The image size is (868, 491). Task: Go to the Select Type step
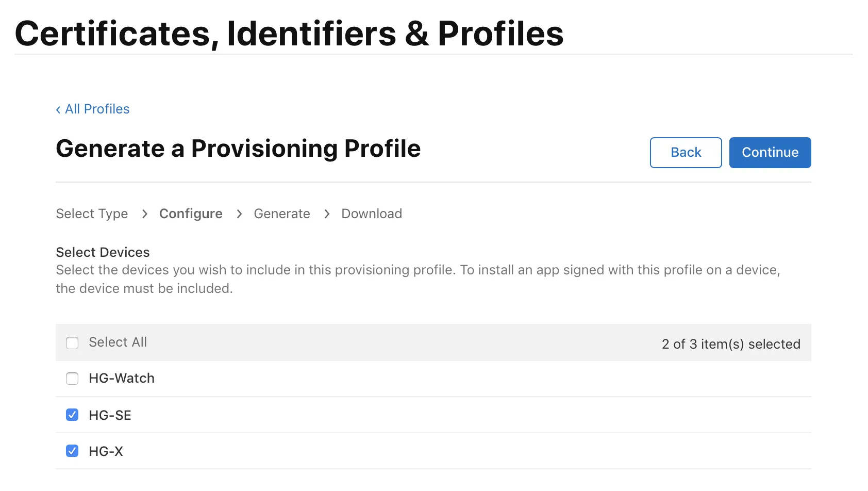[x=92, y=214]
